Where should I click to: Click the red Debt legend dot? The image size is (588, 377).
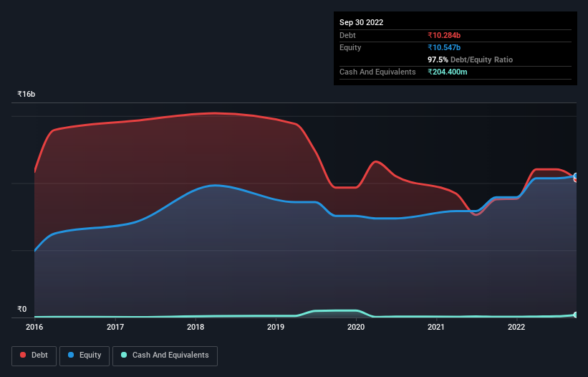23,355
